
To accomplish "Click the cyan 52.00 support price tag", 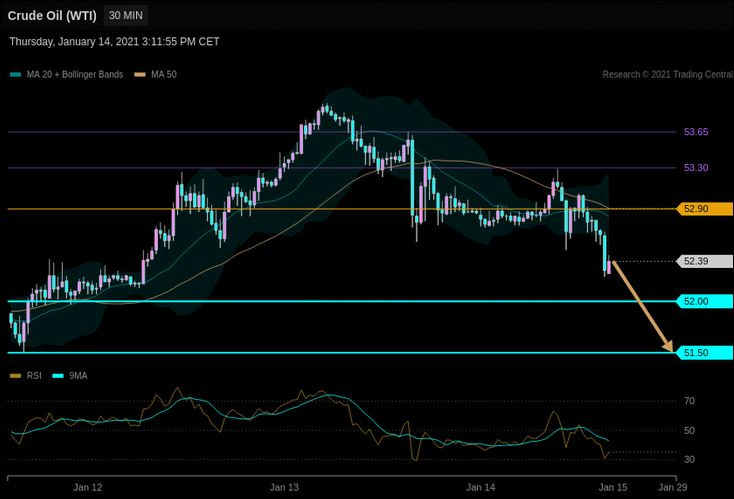I will 705,301.
